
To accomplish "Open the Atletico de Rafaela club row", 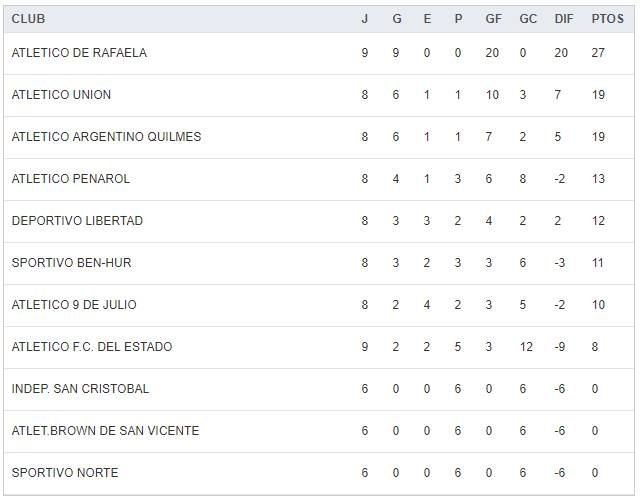I will (x=79, y=53).
